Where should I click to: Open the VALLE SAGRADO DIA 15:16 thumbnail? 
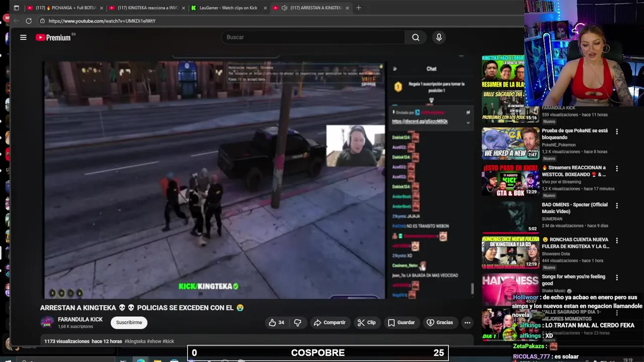tap(510, 106)
